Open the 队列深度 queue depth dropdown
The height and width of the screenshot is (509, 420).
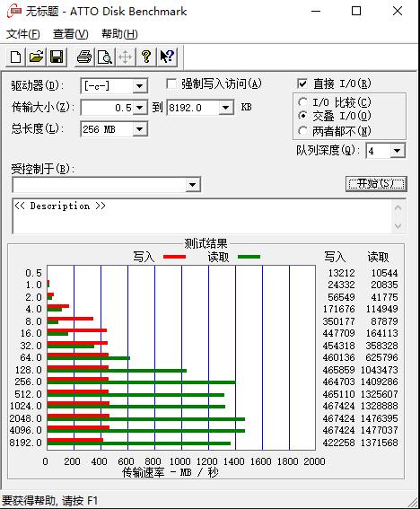[397, 151]
